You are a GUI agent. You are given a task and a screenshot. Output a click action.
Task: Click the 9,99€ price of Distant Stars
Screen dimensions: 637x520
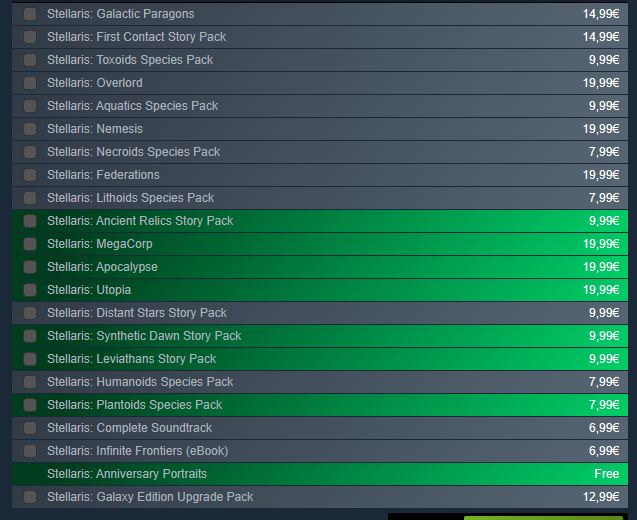point(604,313)
